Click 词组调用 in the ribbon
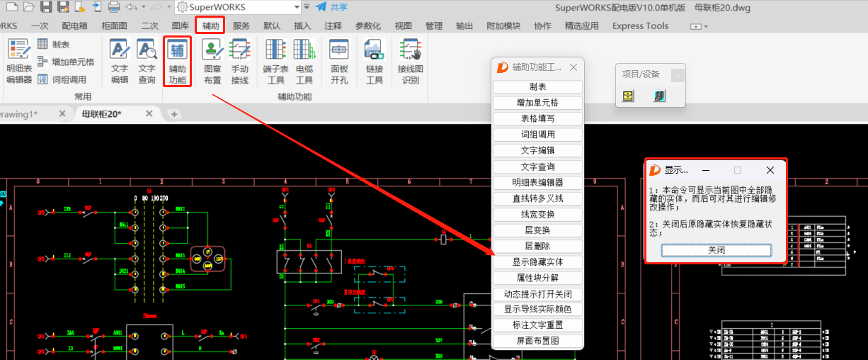 point(62,80)
